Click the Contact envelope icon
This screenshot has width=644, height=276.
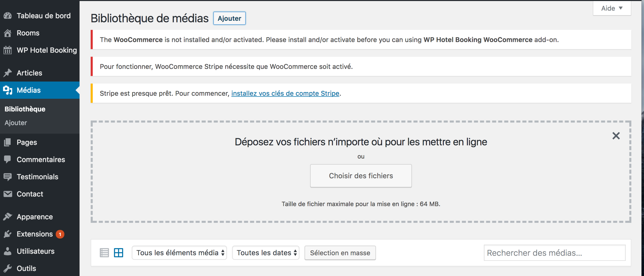[x=8, y=194]
